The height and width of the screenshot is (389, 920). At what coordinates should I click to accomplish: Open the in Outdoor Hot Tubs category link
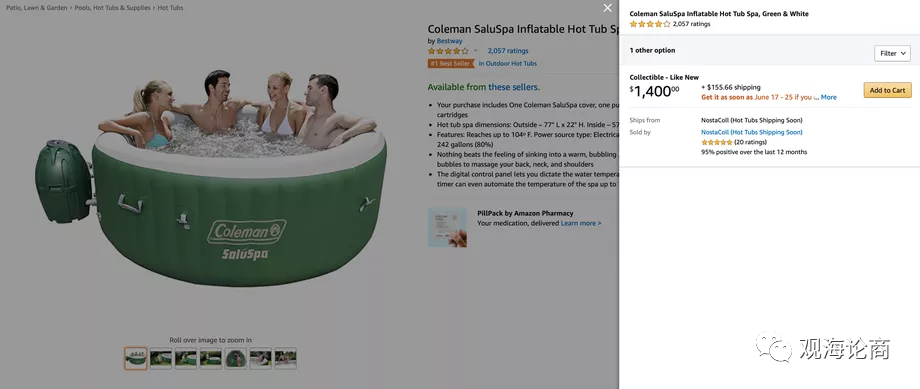[508, 63]
